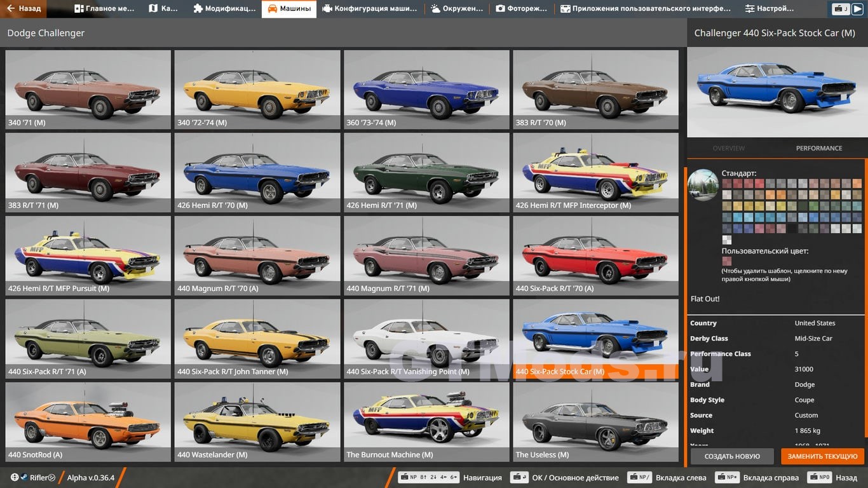The width and height of the screenshot is (868, 488).
Task: Click the Body Style value Coupe
Action: [x=804, y=400]
